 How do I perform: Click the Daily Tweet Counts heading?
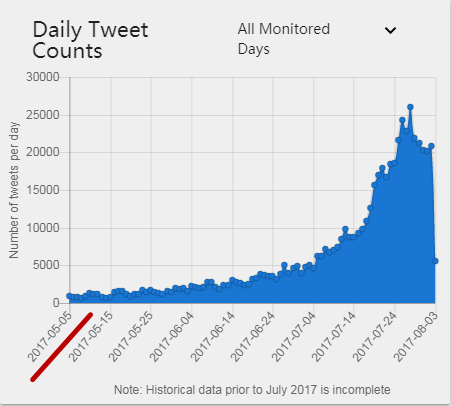point(90,40)
